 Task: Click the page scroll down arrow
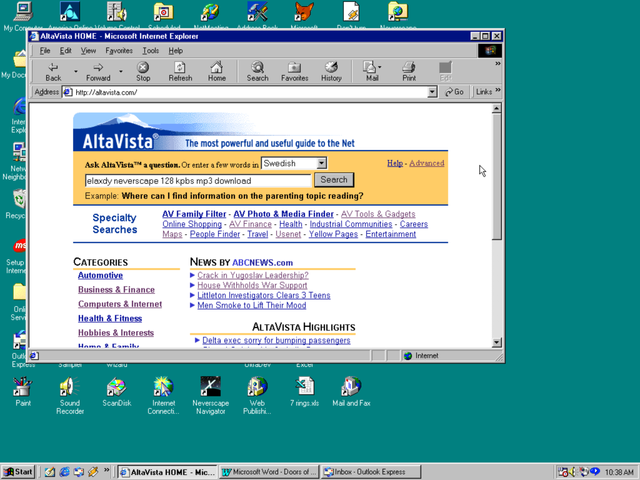(x=496, y=342)
